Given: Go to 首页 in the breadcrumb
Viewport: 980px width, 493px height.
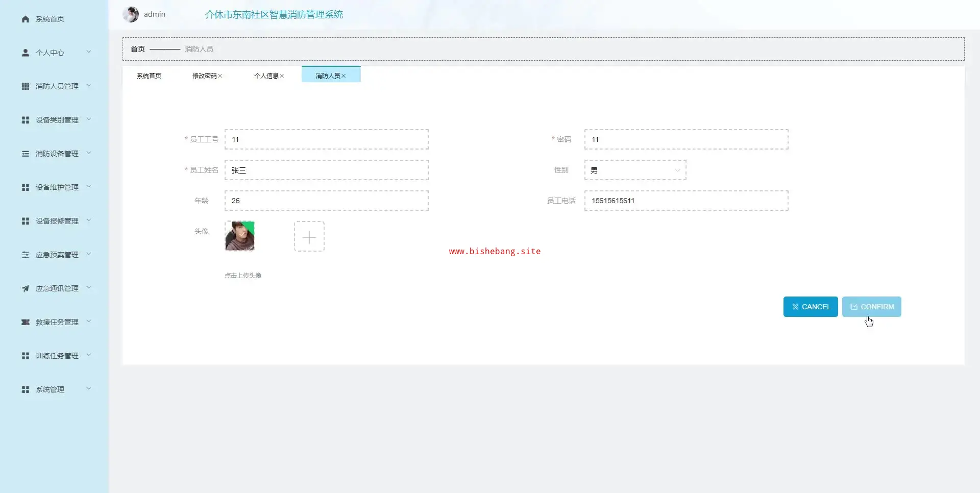Looking at the screenshot, I should click(138, 49).
